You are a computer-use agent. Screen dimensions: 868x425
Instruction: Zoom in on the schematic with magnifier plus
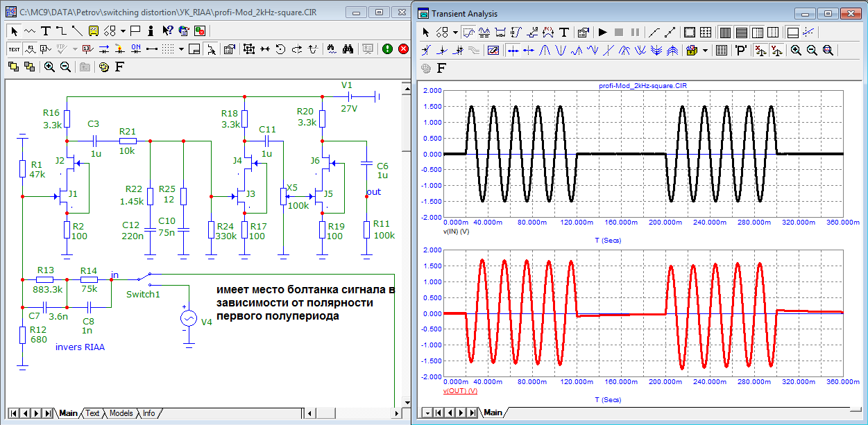pyautogui.click(x=49, y=67)
